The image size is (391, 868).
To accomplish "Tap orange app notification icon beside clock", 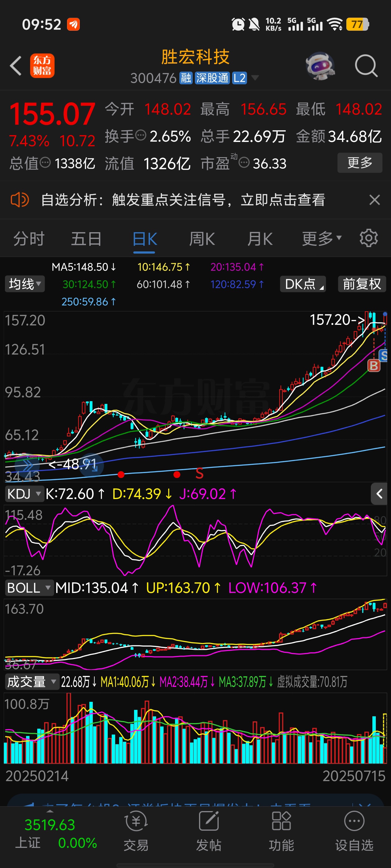I will click(73, 24).
